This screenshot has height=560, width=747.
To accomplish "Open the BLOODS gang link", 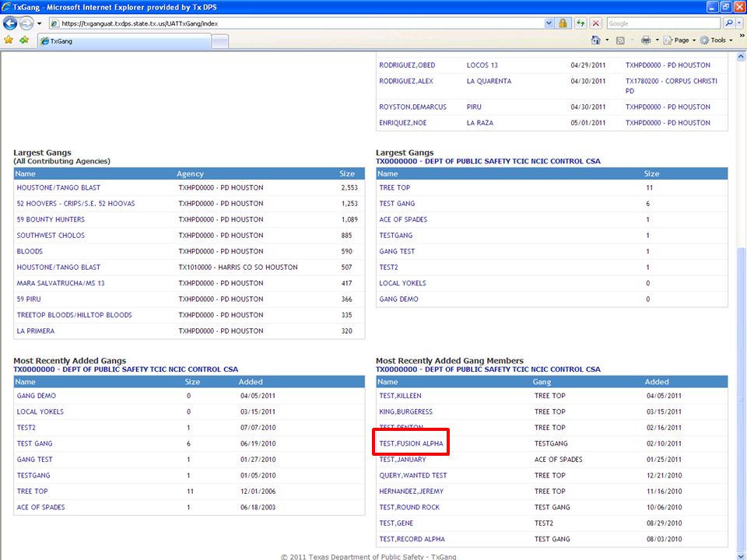I will 30,251.
